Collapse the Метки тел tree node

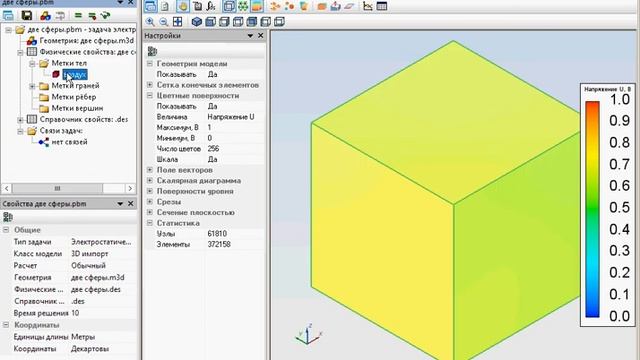[x=32, y=63]
